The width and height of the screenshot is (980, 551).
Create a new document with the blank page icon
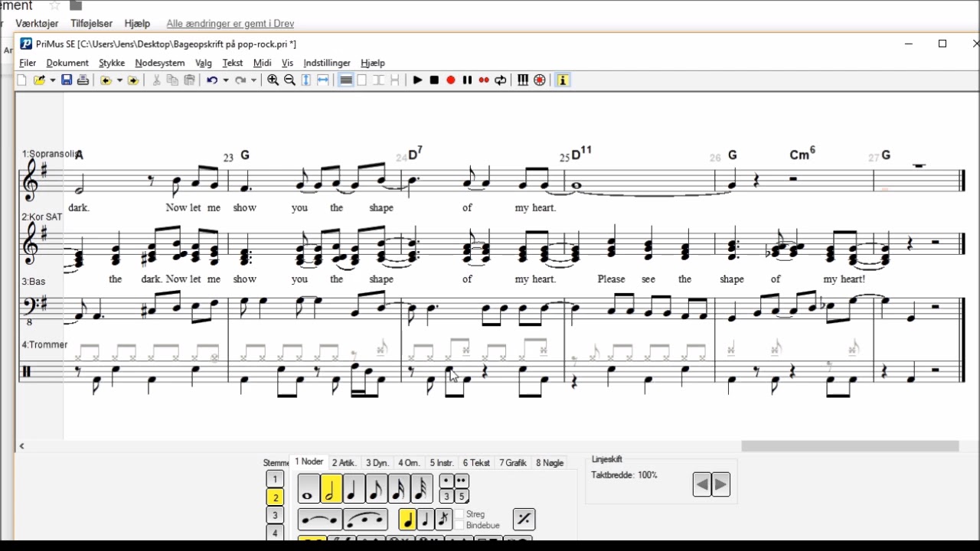point(21,80)
